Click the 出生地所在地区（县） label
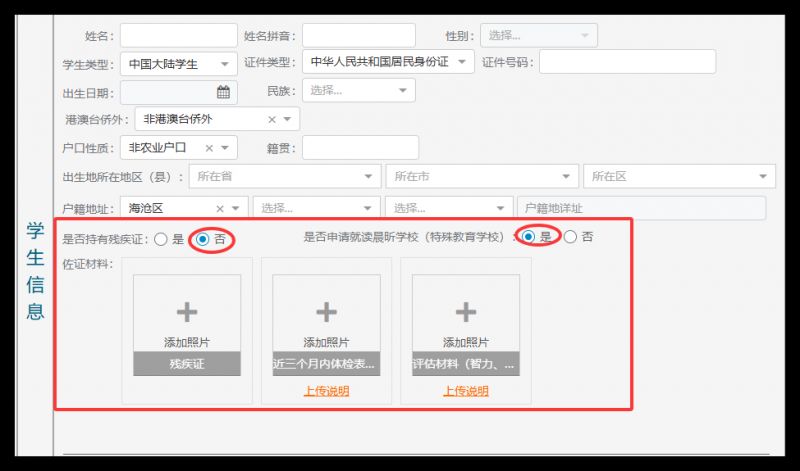This screenshot has height=471, width=800. (x=123, y=177)
